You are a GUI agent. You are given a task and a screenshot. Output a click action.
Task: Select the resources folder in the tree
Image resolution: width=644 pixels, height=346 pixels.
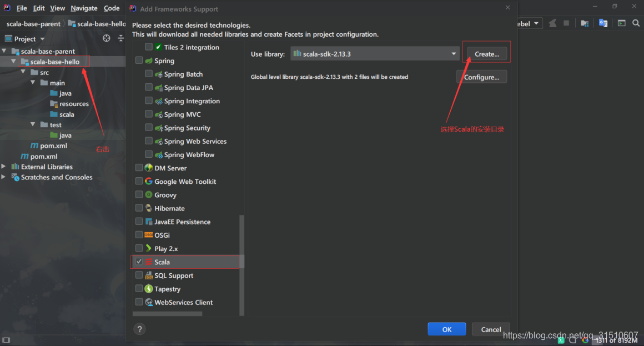69,103
